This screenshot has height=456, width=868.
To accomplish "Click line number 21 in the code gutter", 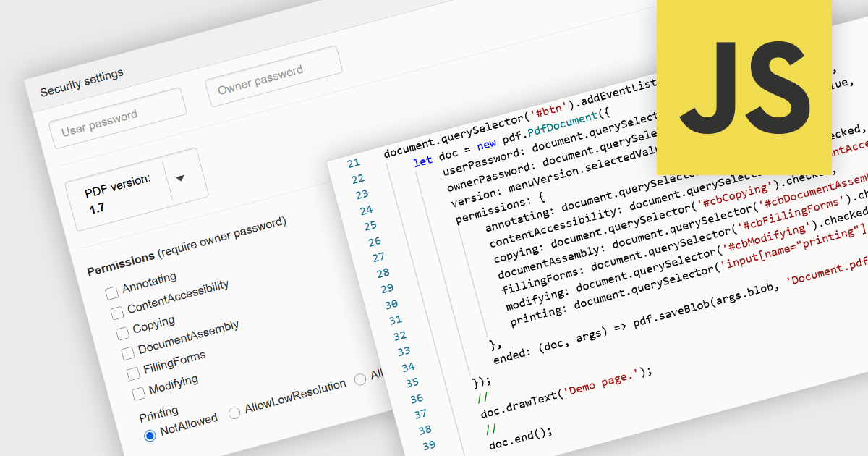I will (353, 164).
